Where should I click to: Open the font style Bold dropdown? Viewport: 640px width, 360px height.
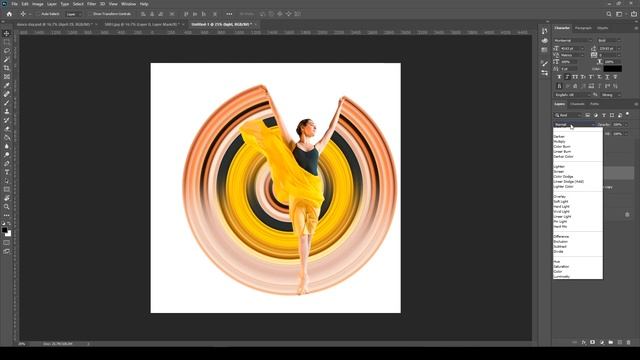click(609, 40)
